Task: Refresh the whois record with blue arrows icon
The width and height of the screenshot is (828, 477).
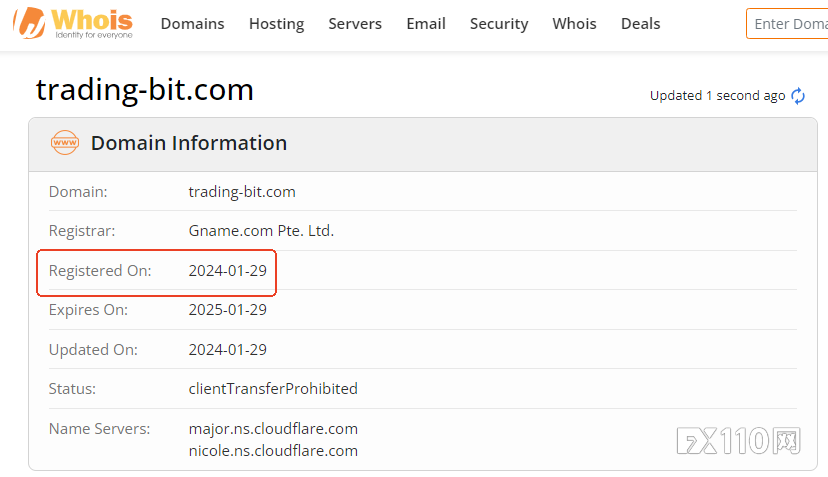Action: click(x=797, y=96)
